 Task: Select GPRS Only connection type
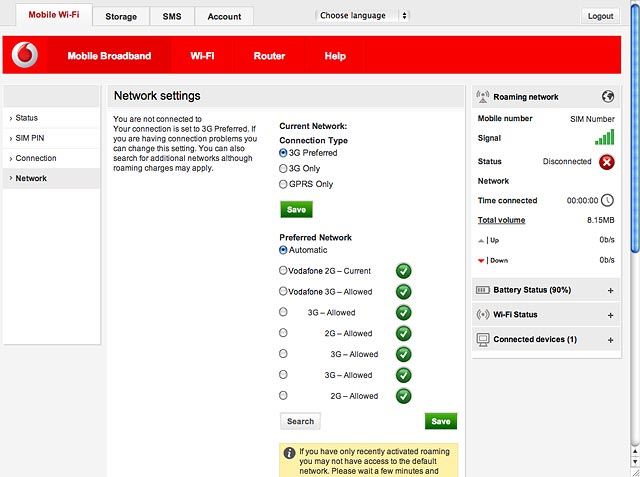pos(283,184)
